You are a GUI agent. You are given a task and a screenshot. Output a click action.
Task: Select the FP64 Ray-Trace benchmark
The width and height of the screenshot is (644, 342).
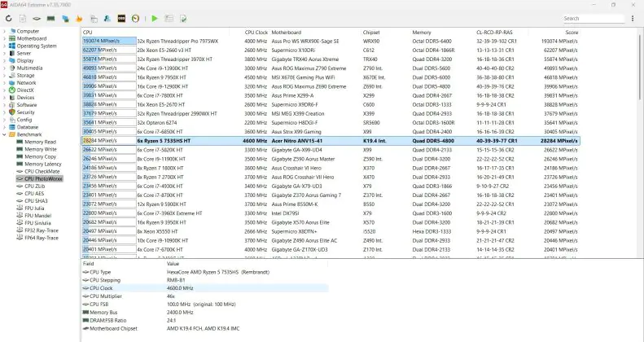(41, 238)
